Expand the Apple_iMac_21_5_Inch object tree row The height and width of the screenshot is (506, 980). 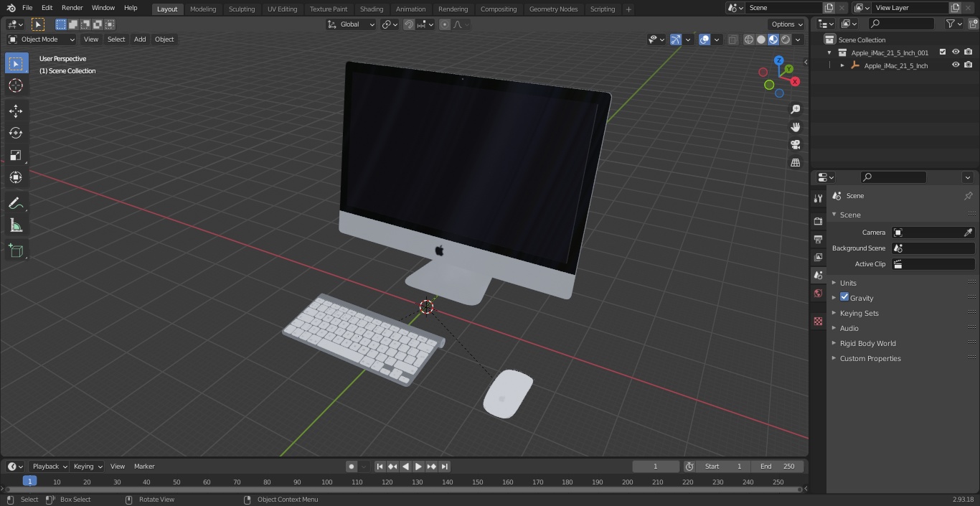point(842,65)
